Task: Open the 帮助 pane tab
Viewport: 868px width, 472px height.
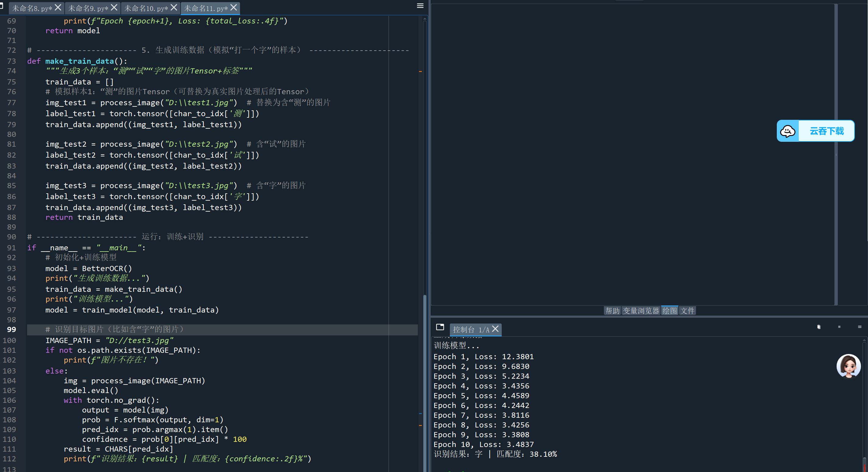Action: tap(612, 311)
